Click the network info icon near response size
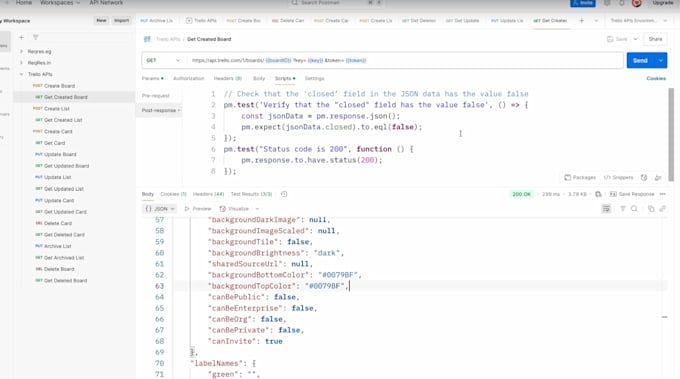Viewport: 680px width, 379px height. tap(598, 194)
